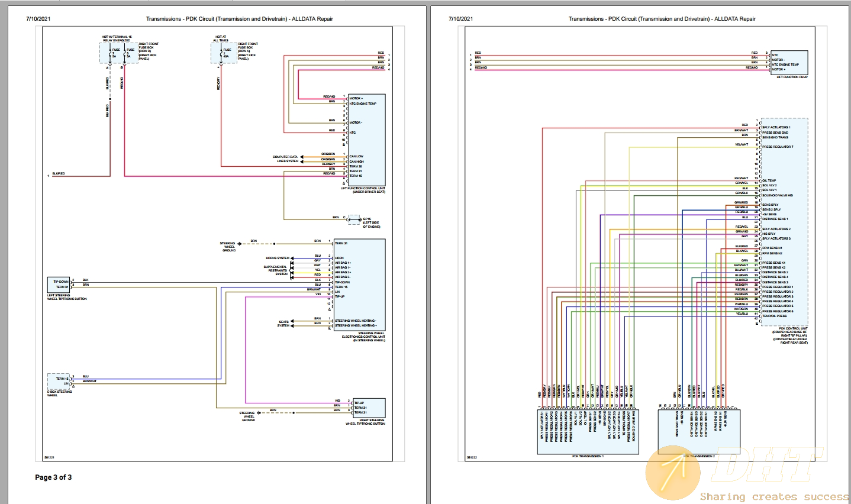This screenshot has height=504, width=851.
Task: Click 'RPM SENS N1' pin label
Action: click(x=772, y=248)
